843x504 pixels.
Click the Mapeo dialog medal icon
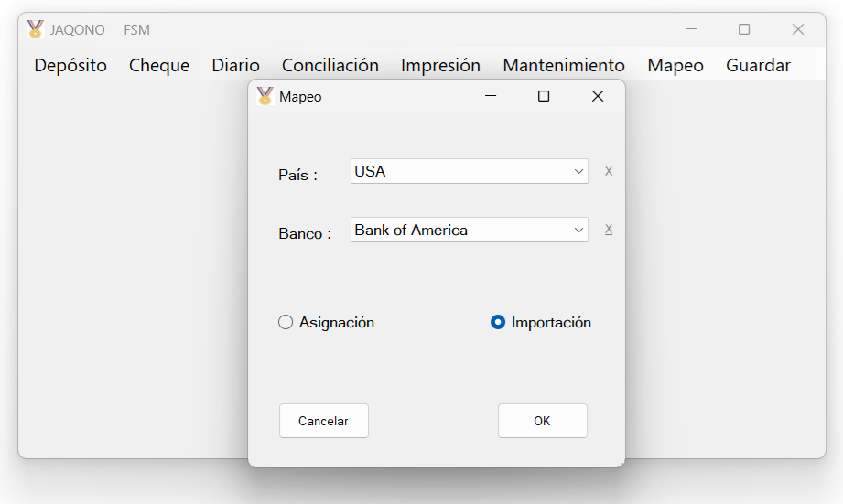pyautogui.click(x=265, y=96)
